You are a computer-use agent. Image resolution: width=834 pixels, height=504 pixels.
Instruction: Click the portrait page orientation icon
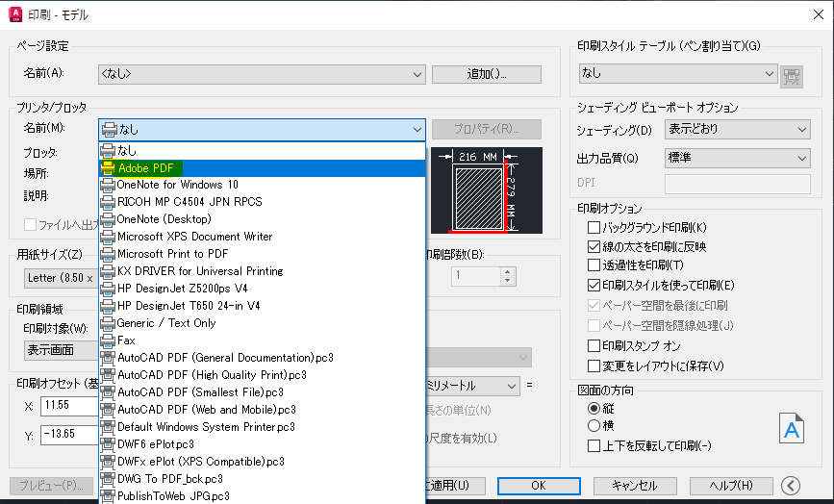(x=792, y=428)
